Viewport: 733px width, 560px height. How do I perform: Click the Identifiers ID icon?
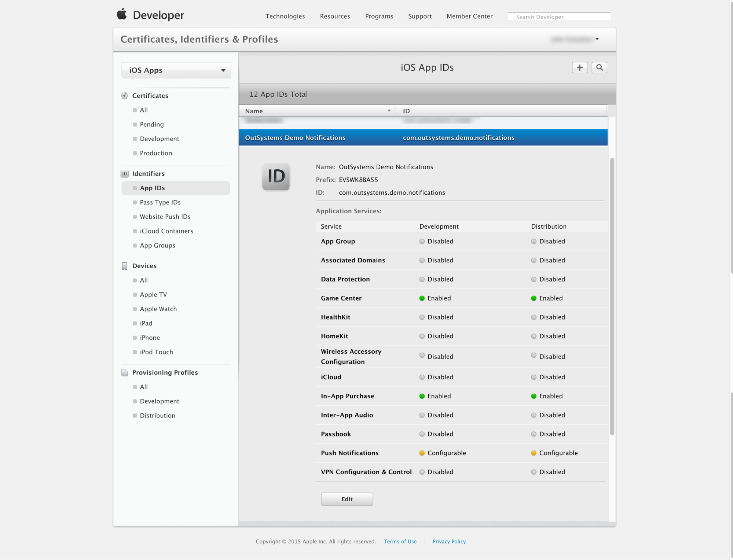pyautogui.click(x=125, y=173)
